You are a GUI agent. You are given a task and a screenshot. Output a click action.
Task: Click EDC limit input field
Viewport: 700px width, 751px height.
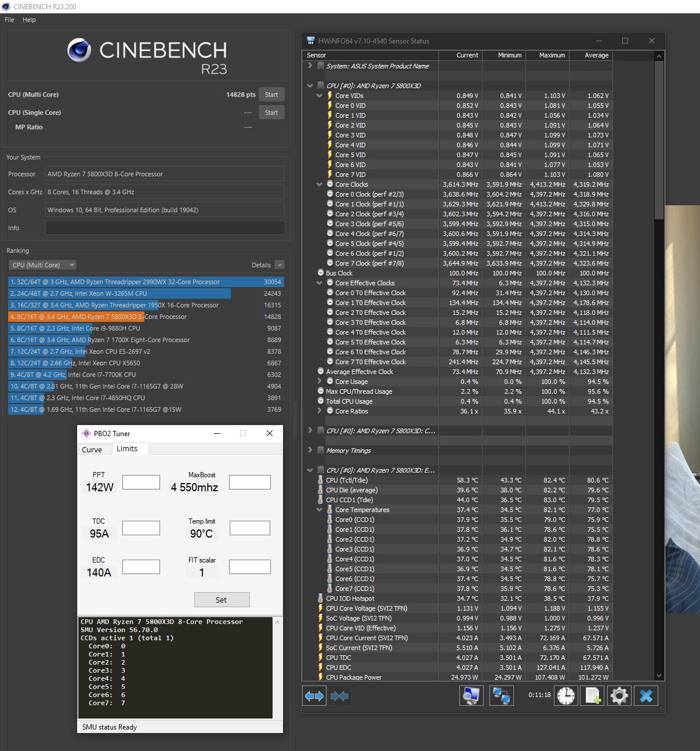[141, 567]
